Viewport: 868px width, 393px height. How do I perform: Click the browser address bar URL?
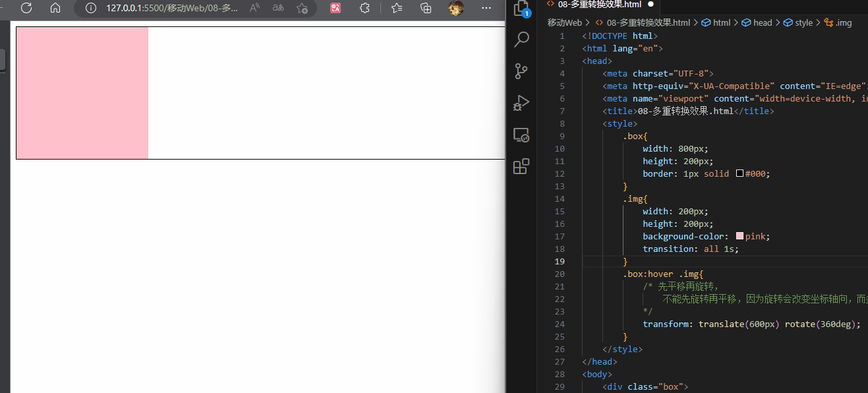[171, 8]
